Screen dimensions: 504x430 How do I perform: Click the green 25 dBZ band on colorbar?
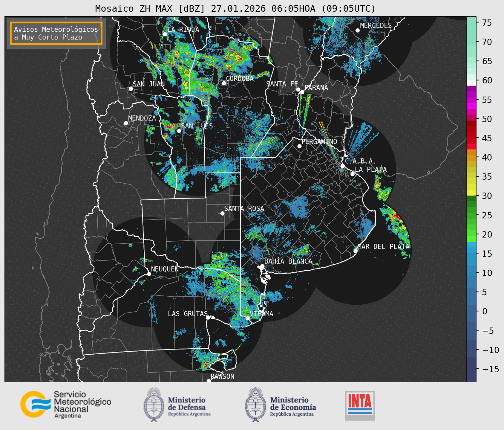coord(471,215)
